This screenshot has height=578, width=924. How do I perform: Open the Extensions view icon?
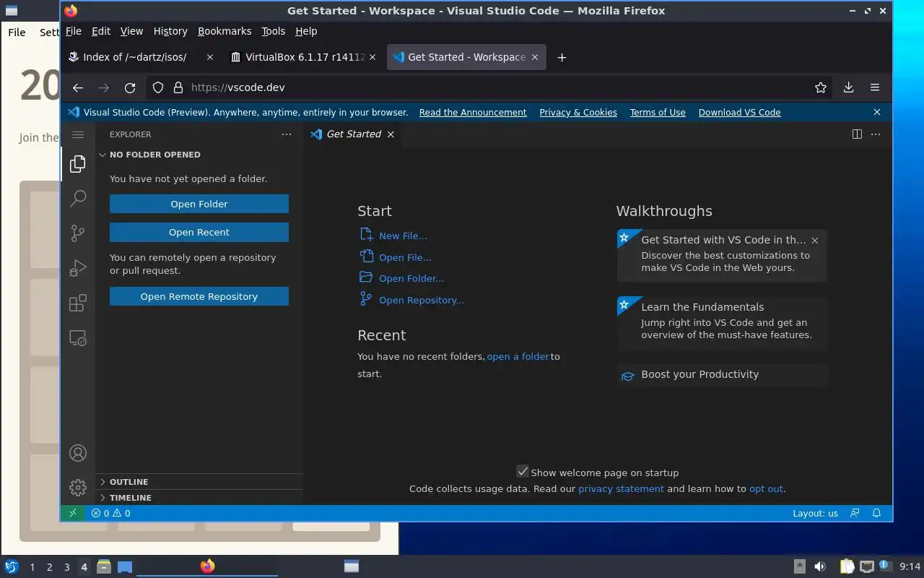pos(78,303)
